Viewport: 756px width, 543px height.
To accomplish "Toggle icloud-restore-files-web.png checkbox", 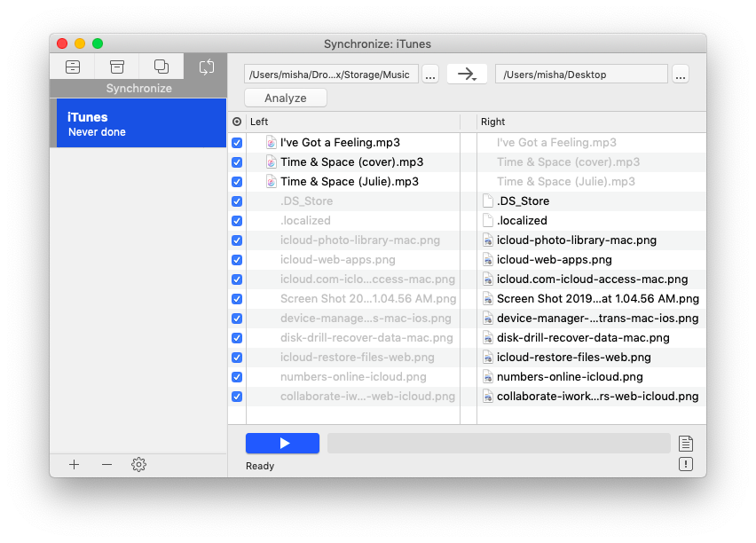I will click(237, 358).
